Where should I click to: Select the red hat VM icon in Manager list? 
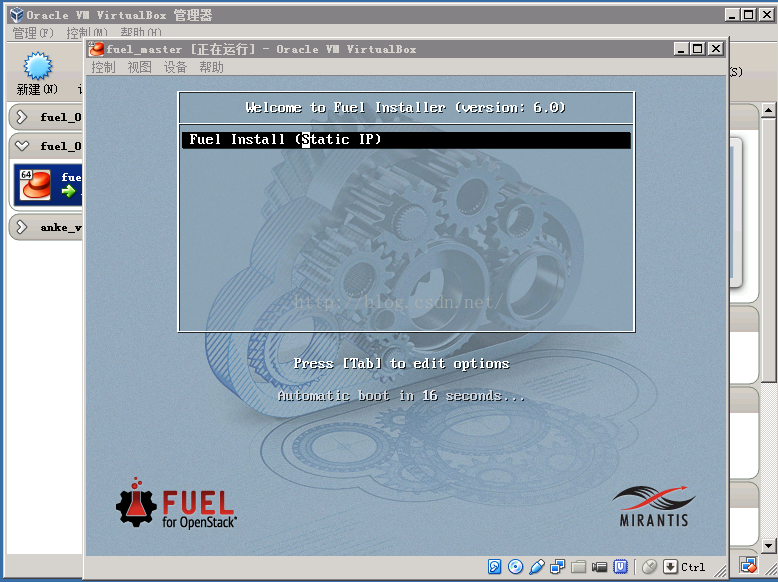[x=35, y=185]
